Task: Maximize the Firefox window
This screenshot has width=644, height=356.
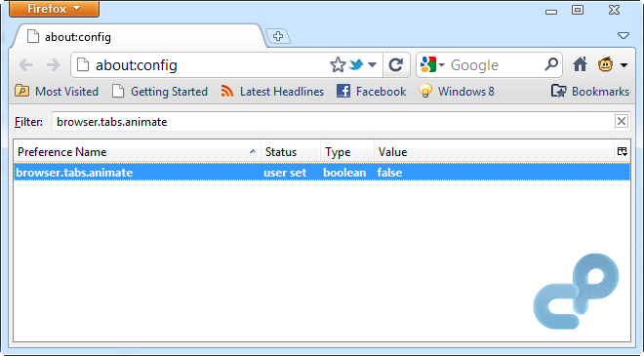Action: (x=578, y=10)
